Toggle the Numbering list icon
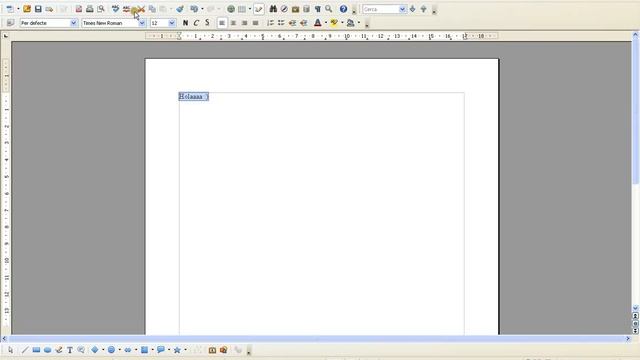The image size is (640, 360). pos(270,23)
